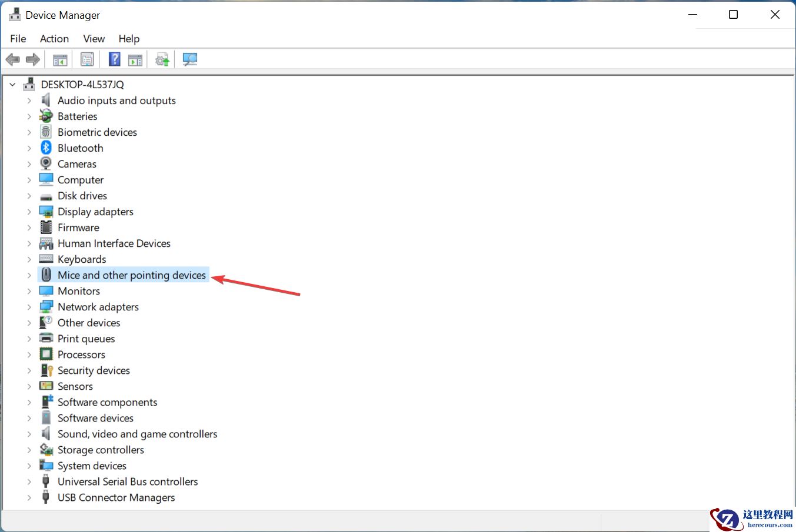Screen dimensions: 796x532
Task: Expand Sound, video and game controllers
Action: tap(29, 434)
